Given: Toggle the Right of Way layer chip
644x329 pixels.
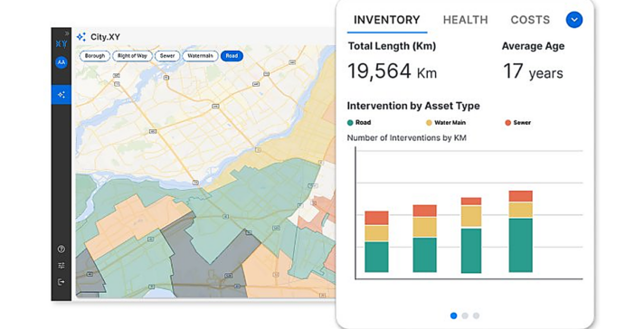Looking at the screenshot, I should point(132,56).
